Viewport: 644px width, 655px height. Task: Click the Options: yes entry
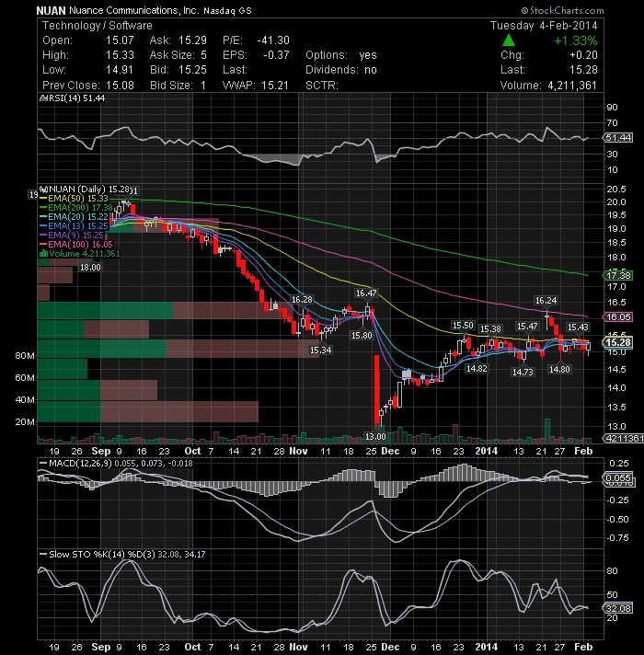coord(341,54)
